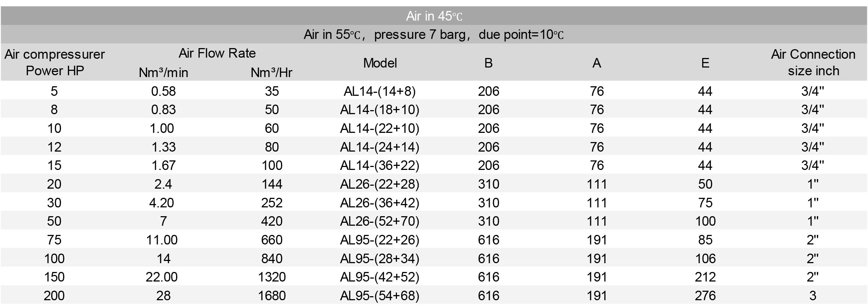Image resolution: width=868 pixels, height=305 pixels.
Task: Click the Nm³/min sub-header
Action: 163,73
